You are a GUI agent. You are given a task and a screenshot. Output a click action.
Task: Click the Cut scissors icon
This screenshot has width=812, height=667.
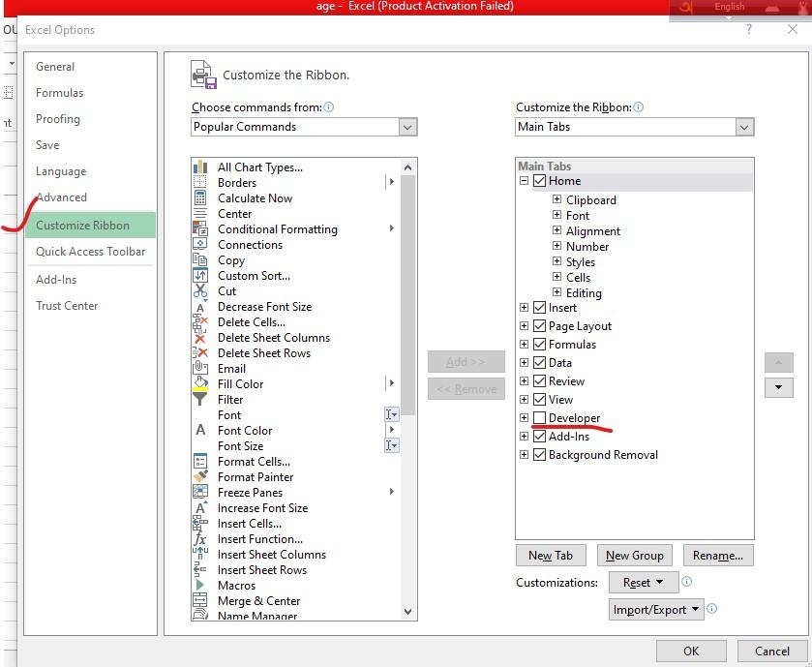tap(200, 291)
